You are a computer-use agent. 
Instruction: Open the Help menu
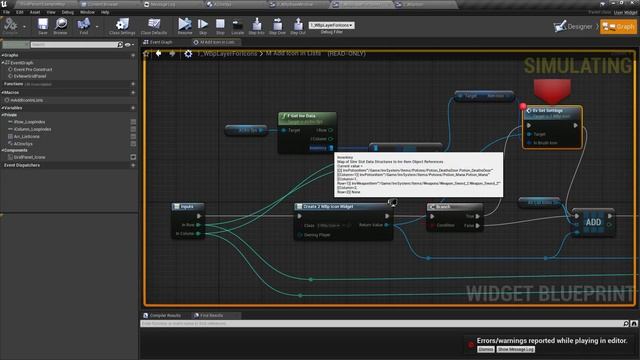[x=105, y=12]
